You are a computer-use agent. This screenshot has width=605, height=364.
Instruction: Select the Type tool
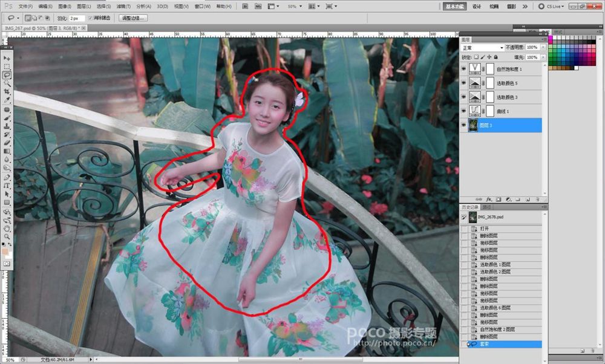[x=7, y=186]
